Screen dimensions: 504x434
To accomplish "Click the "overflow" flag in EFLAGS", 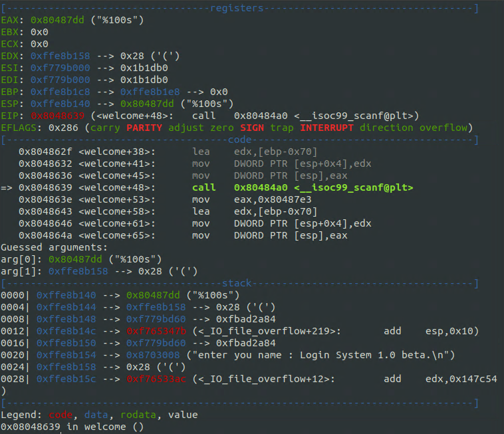I will pos(443,128).
